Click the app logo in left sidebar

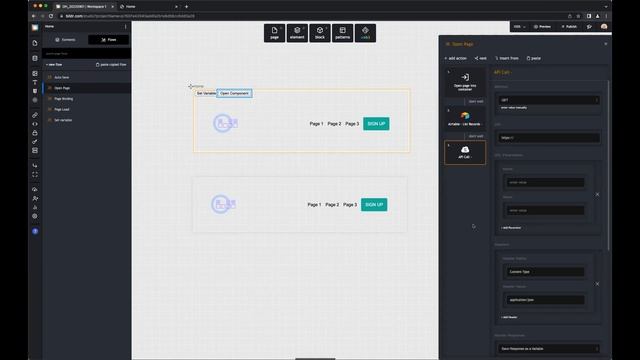[x=35, y=27]
